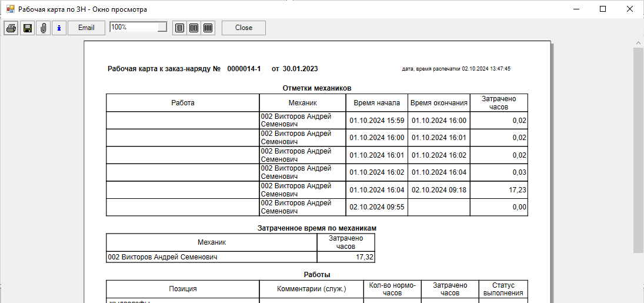Image resolution: width=644 pixels, height=303 pixels.
Task: Maximize the preview window
Action: pyautogui.click(x=603, y=9)
